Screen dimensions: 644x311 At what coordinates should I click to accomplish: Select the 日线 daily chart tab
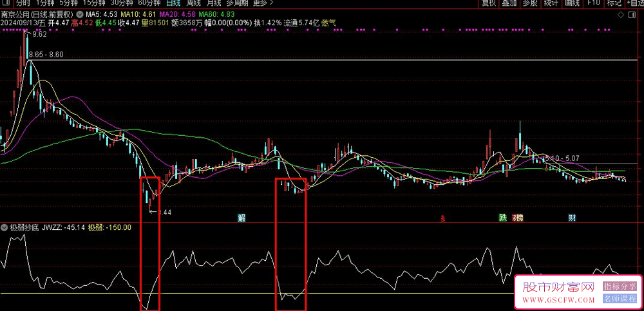click(173, 3)
